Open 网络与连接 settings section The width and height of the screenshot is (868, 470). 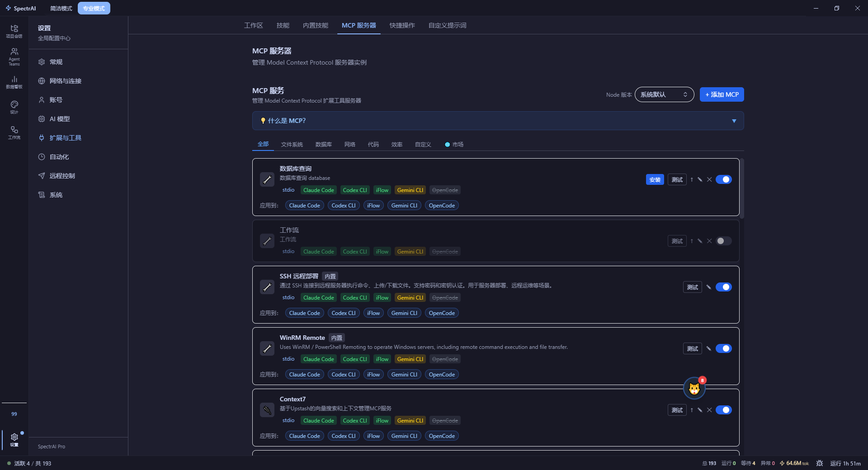pos(78,81)
